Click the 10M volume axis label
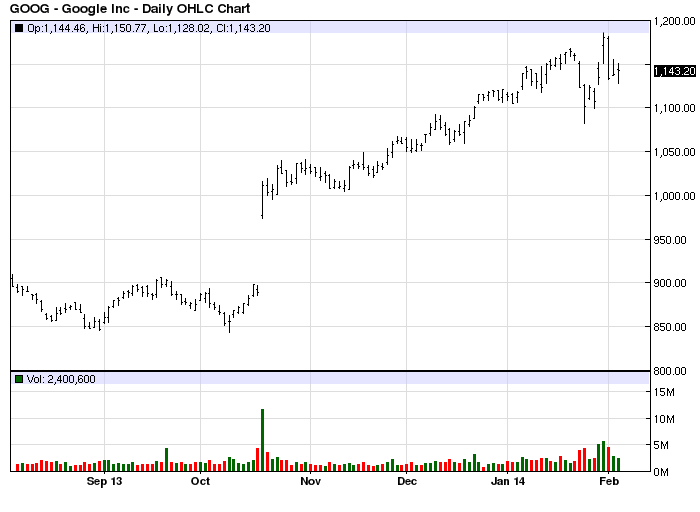Viewport: 700px width, 512px height. [664, 419]
